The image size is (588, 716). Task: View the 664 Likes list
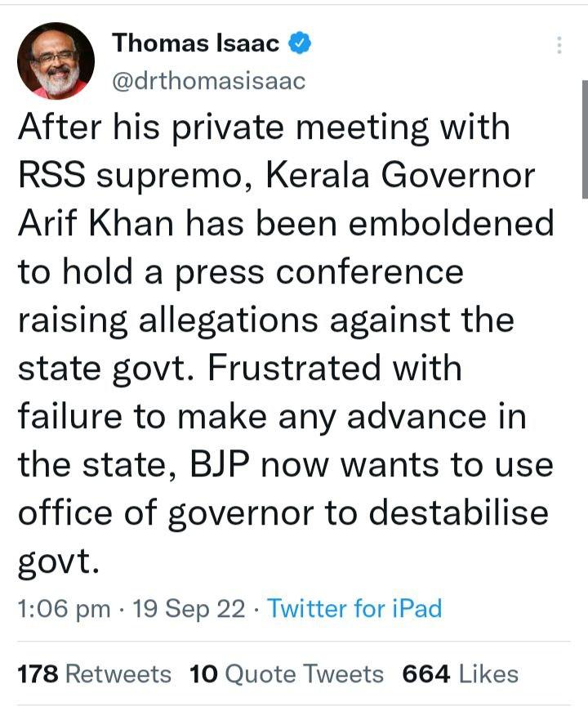tap(461, 674)
